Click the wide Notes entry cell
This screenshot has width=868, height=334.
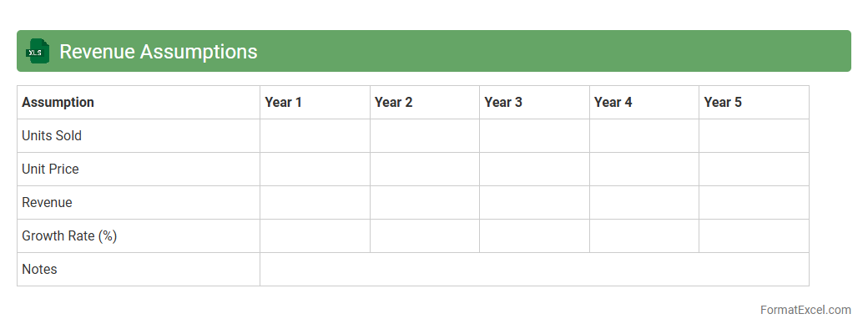534,269
